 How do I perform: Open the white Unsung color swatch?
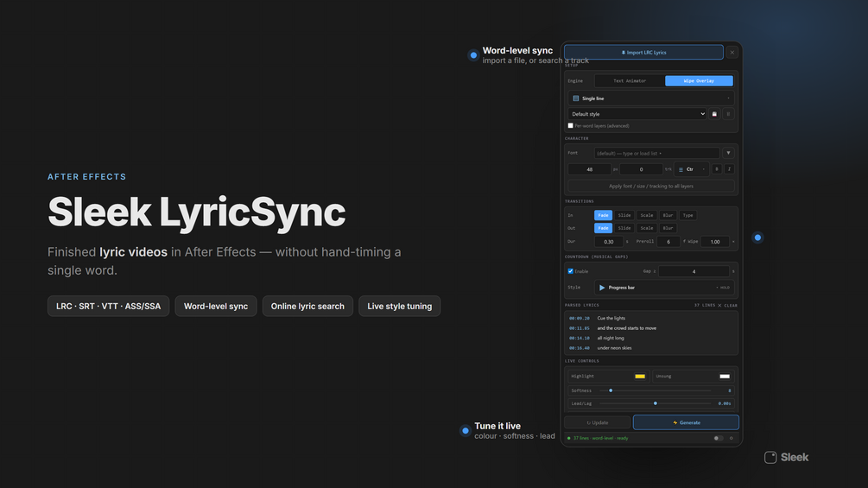pos(724,377)
